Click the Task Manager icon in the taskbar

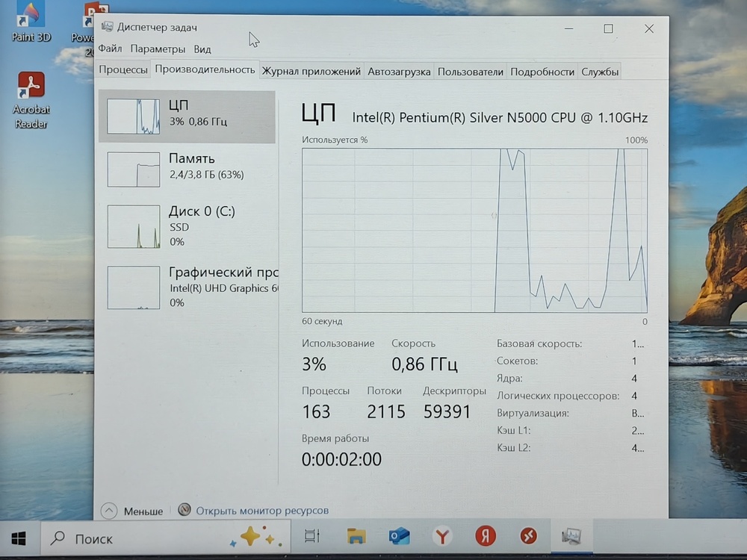(x=571, y=535)
